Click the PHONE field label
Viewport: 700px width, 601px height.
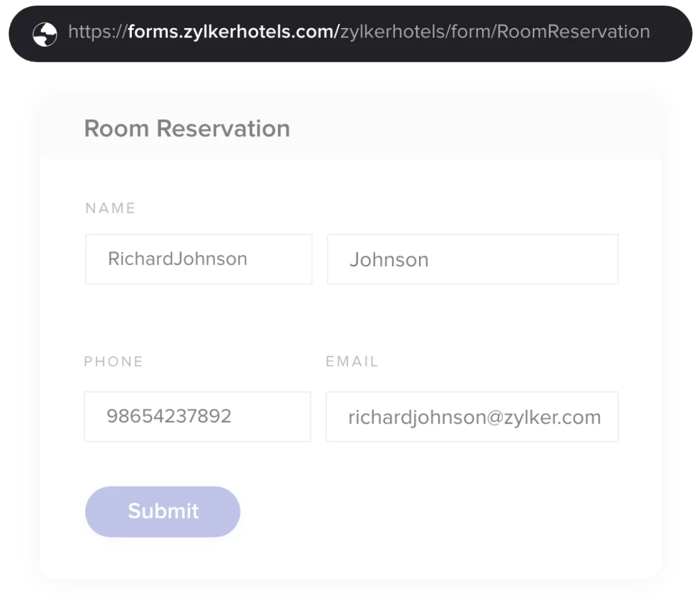click(114, 361)
